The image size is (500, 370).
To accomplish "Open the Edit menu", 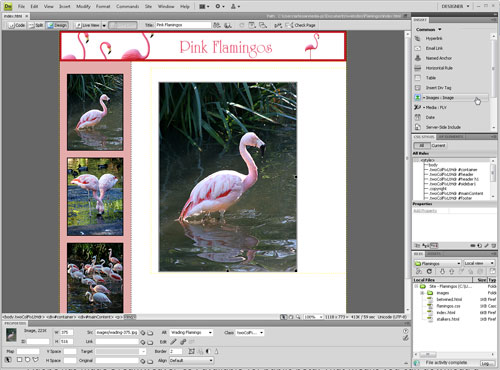I will (34, 6).
